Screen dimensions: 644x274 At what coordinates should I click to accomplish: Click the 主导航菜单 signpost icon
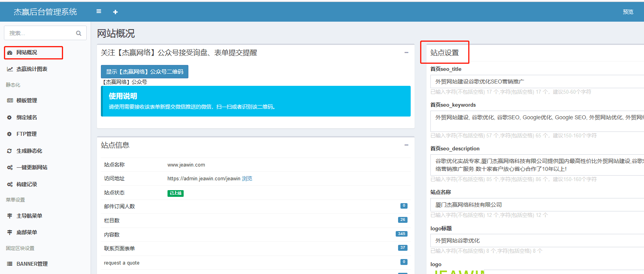coord(10,216)
